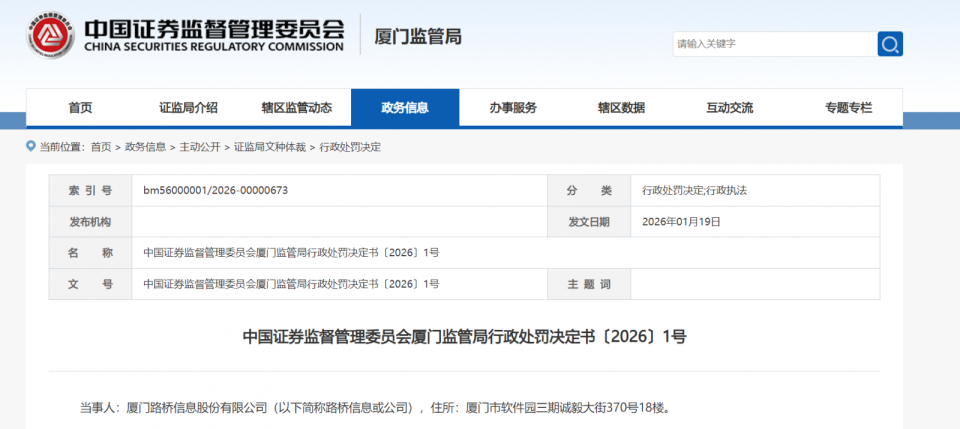This screenshot has height=429, width=960.
Task: Click the 中国证券监督管理委员会 header title
Action: point(214,28)
